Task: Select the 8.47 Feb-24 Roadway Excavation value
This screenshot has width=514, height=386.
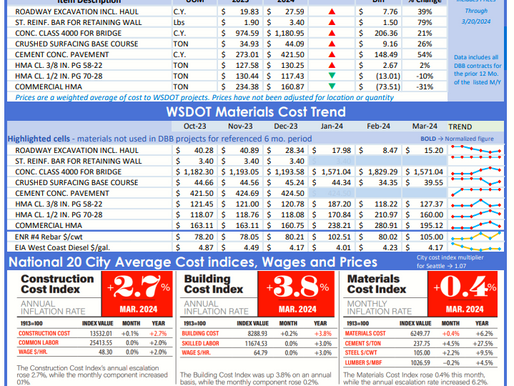Action: tap(390, 150)
